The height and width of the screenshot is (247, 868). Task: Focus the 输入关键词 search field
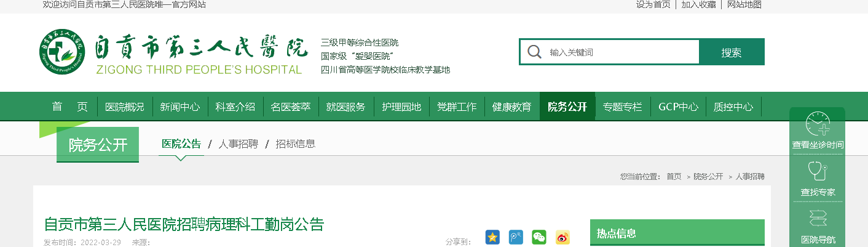622,52
